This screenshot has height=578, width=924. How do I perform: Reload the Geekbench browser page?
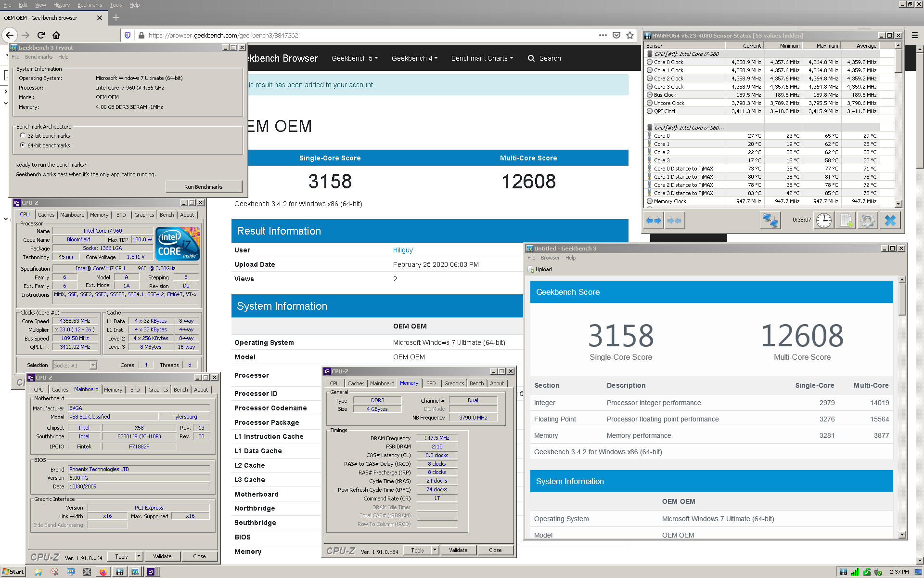coord(41,35)
